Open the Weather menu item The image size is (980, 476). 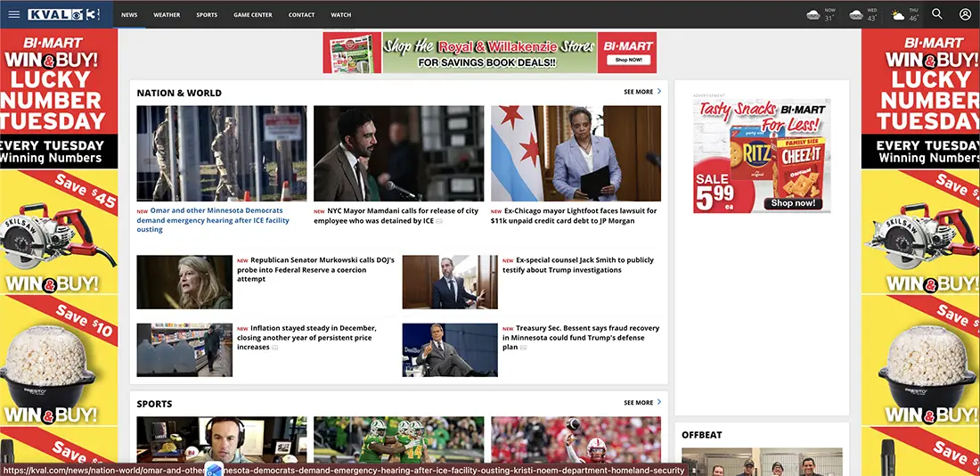167,14
